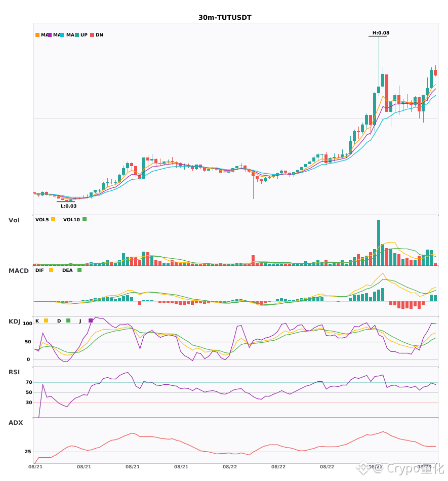The image size is (448, 481).
Task: Click the DIF legend label
Action: (39, 270)
